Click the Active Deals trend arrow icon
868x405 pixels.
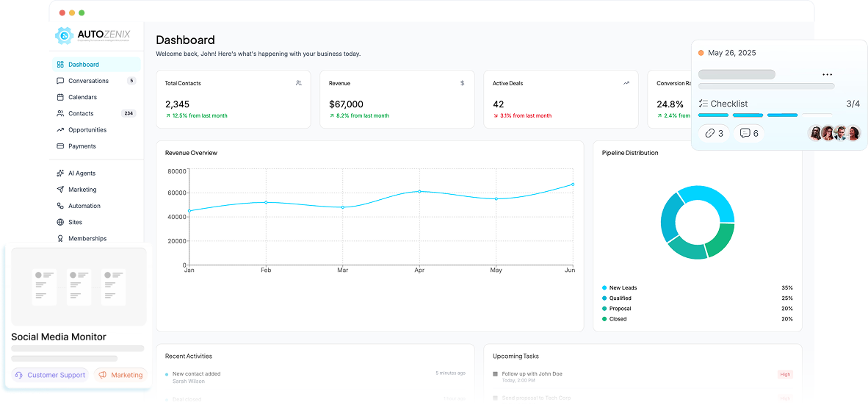626,83
